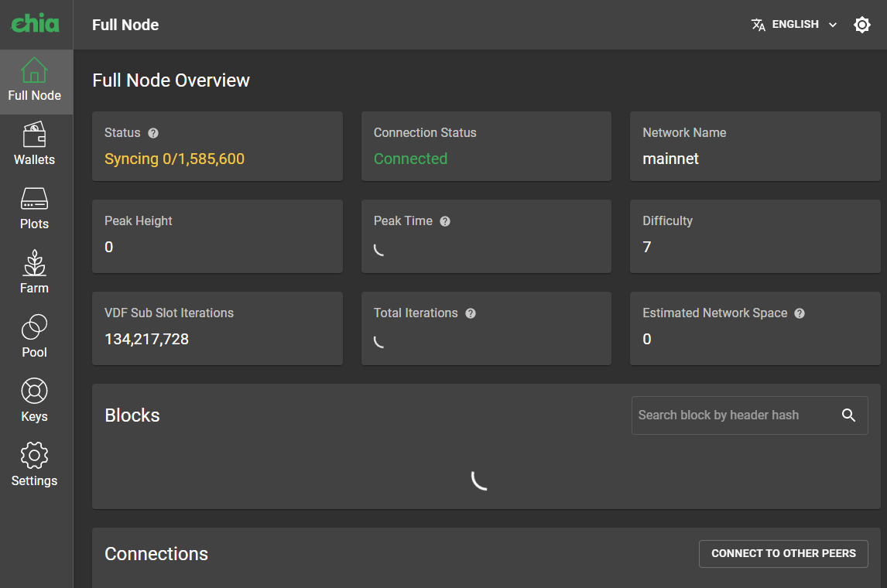Open the Farm page
This screenshot has width=887, height=588.
35,272
